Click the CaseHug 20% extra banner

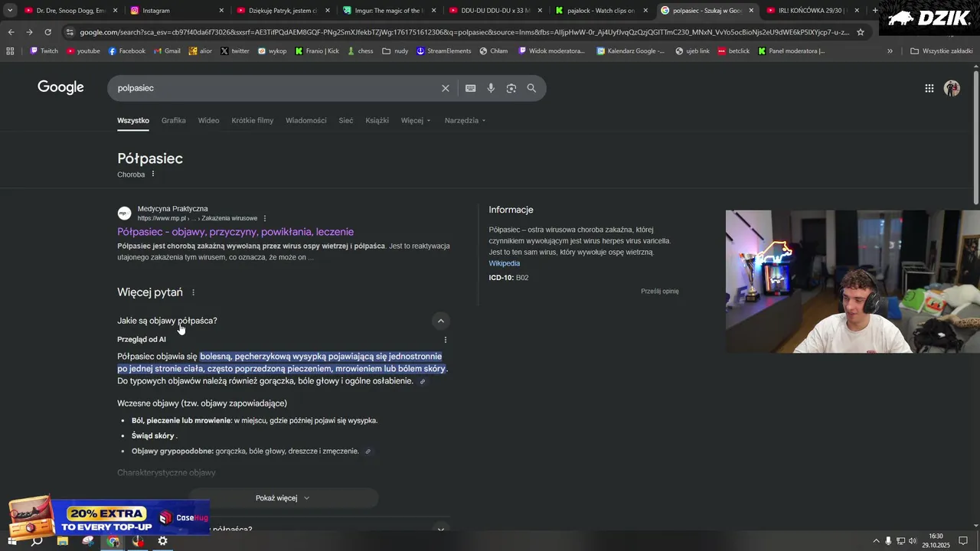109,518
